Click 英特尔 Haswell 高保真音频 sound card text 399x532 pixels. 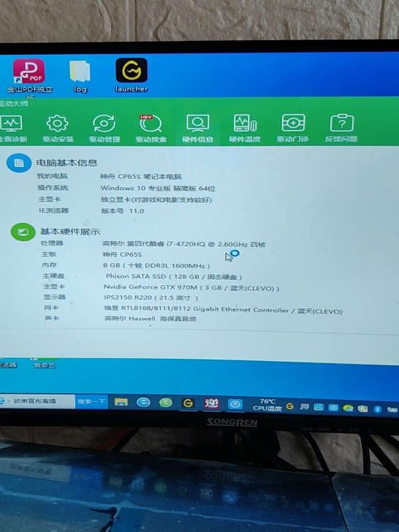coord(151,319)
